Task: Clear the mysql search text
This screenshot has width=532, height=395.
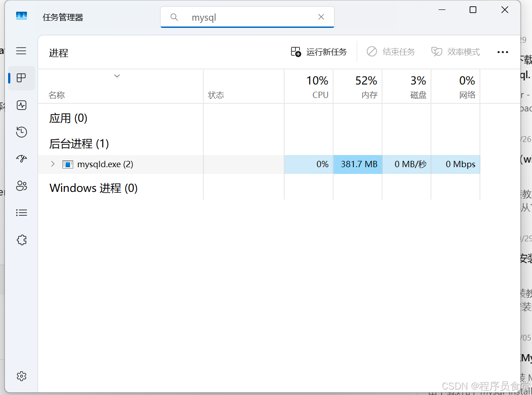Action: (x=321, y=17)
